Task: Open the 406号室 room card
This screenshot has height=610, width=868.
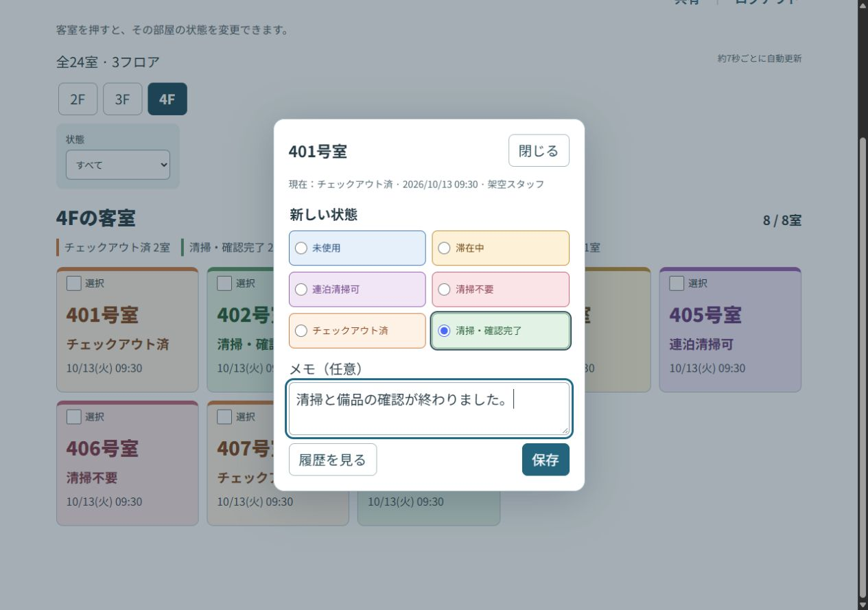Action: 128,463
